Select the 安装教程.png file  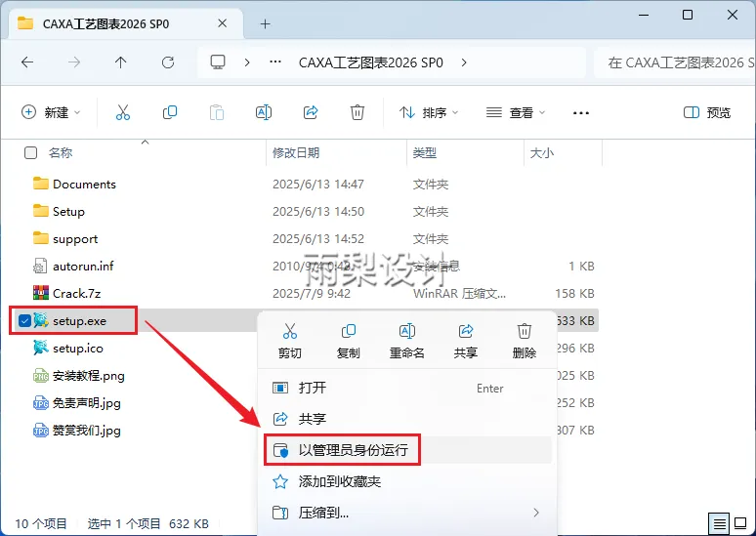click(x=89, y=376)
